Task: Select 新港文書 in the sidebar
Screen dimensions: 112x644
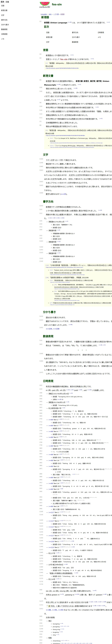Action: (x=4, y=11)
